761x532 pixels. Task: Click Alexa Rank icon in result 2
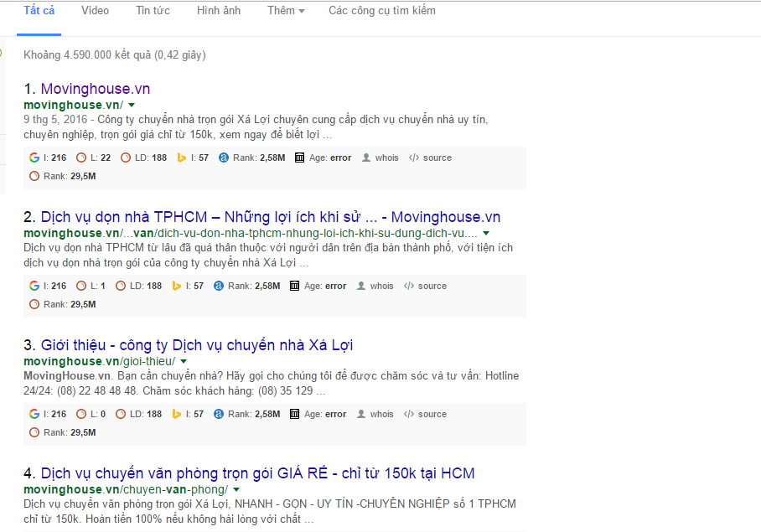pyautogui.click(x=219, y=286)
